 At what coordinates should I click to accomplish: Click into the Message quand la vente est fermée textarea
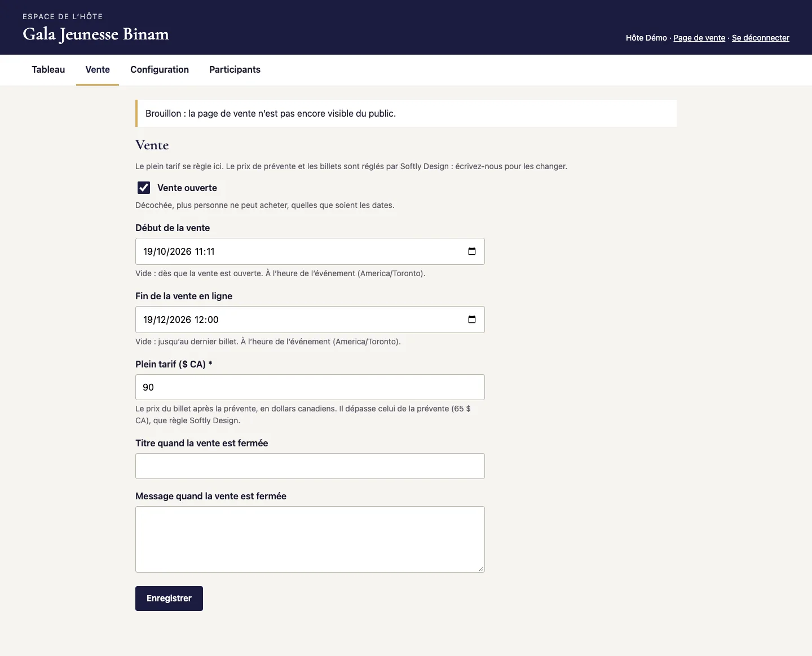click(x=310, y=539)
